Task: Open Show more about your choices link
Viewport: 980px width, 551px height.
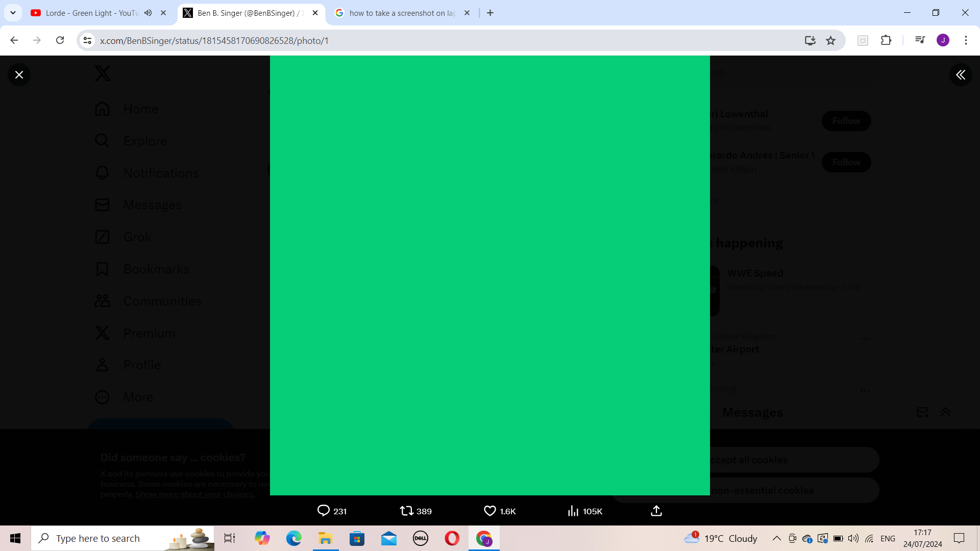Action: [194, 494]
